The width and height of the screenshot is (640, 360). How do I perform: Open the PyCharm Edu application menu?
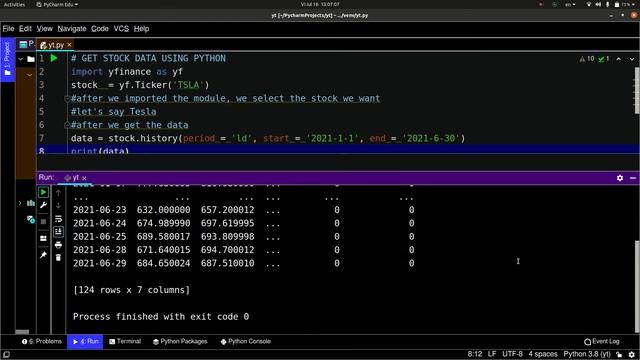57,4
